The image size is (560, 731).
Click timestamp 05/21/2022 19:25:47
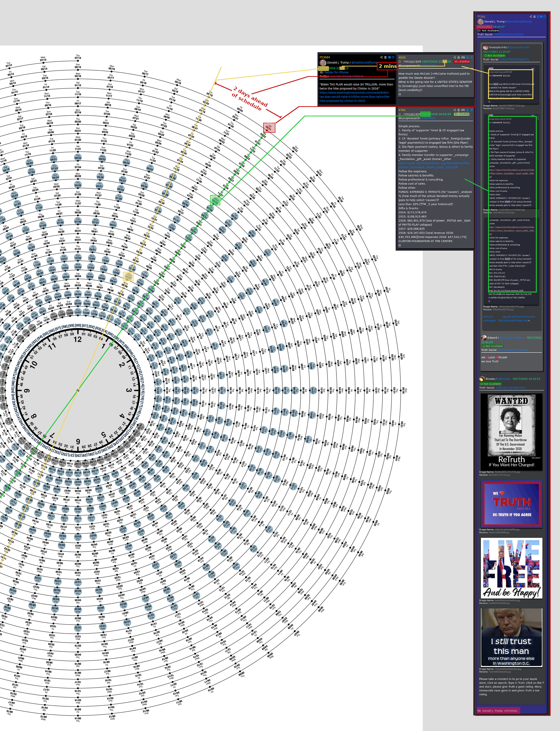pos(491,27)
